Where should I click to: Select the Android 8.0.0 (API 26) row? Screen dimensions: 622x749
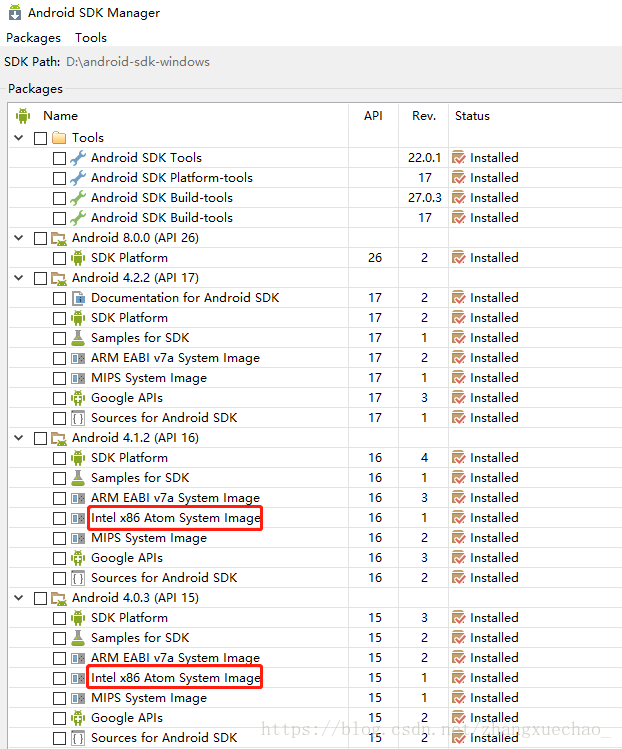[x=315, y=238]
